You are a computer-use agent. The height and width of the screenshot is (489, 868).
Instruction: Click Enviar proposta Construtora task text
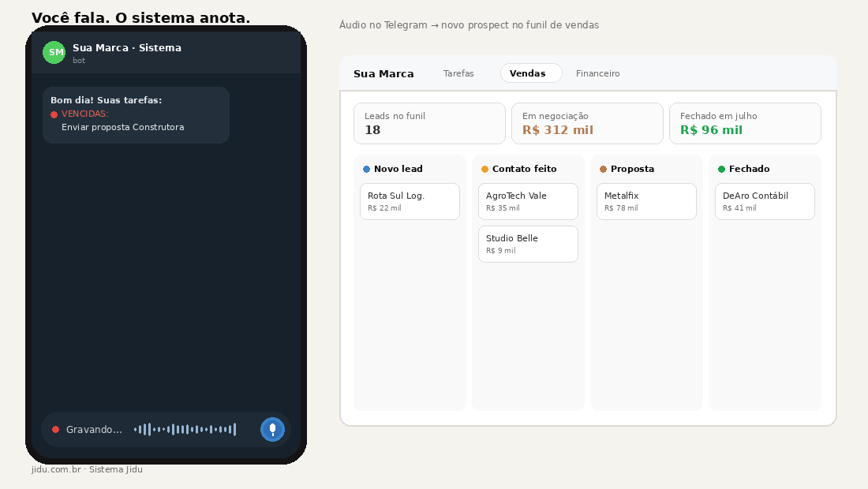coord(123,127)
